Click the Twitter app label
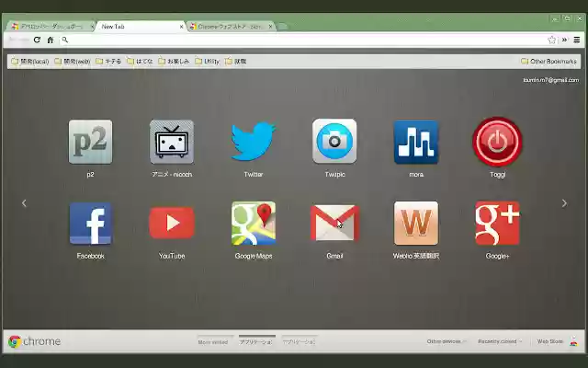The width and height of the screenshot is (588, 368). click(254, 174)
